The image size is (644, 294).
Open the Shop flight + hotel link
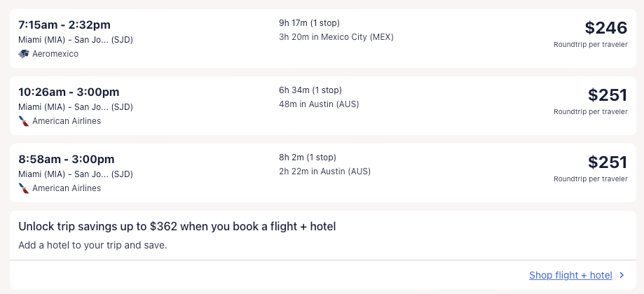570,276
